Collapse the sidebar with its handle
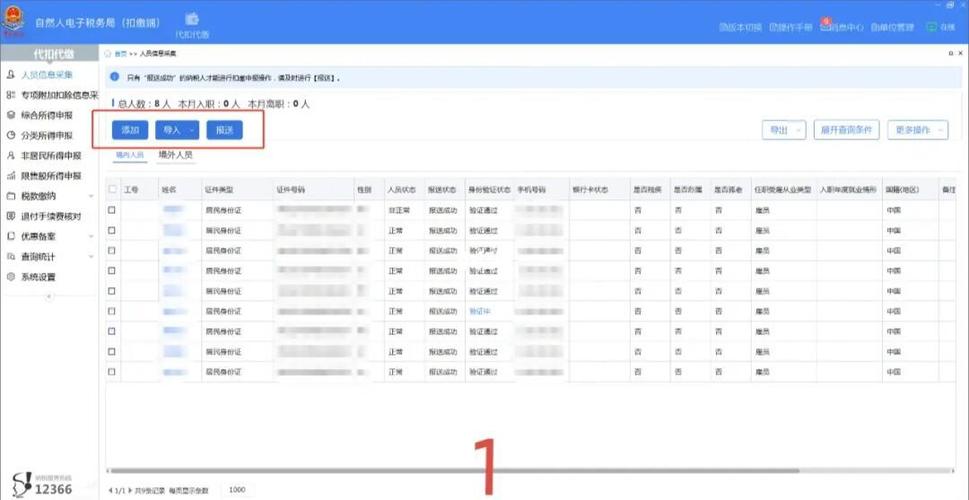The image size is (969, 500). 49,297
